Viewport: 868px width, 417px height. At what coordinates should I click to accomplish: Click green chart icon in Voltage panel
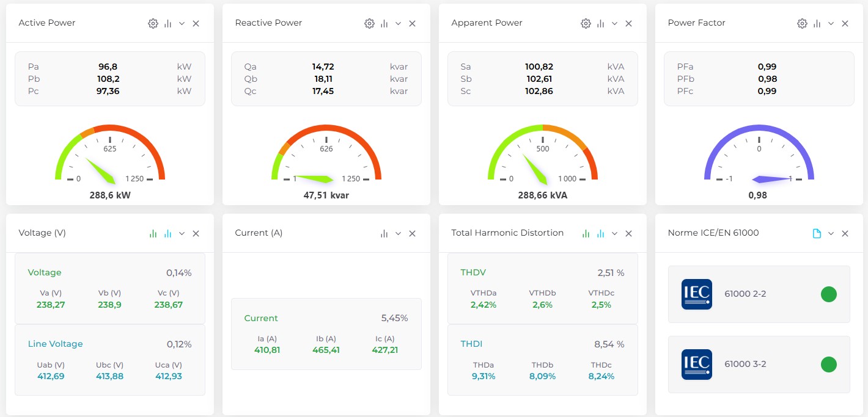[x=153, y=233]
